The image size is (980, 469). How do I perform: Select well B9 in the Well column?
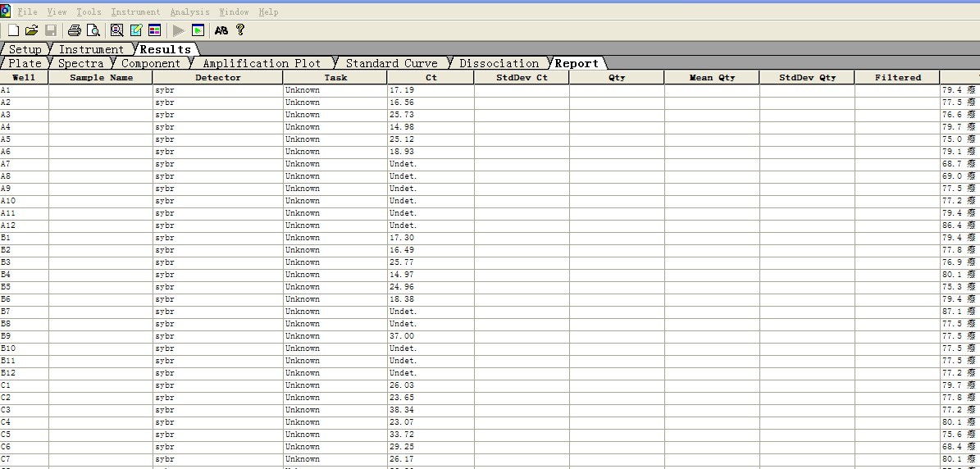pos(24,336)
